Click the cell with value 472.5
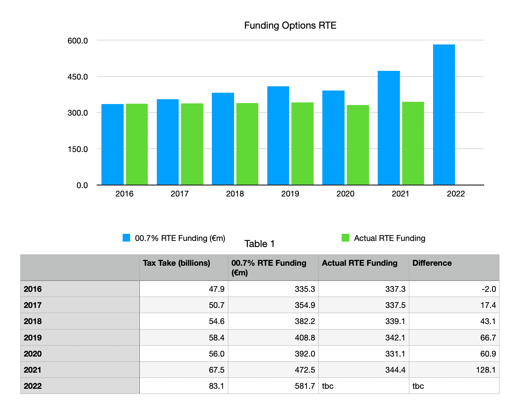Image resolution: width=530 pixels, height=420 pixels. tap(273, 370)
